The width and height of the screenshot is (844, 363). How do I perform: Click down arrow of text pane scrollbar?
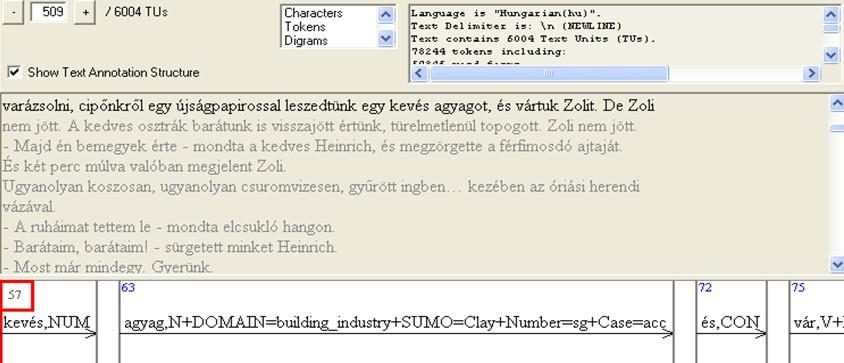(837, 264)
